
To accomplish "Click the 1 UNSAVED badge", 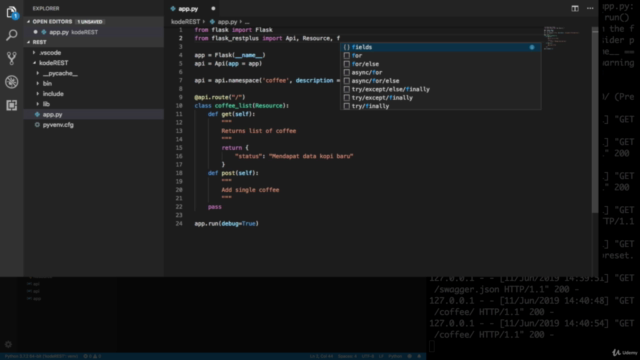I will pos(90,22).
